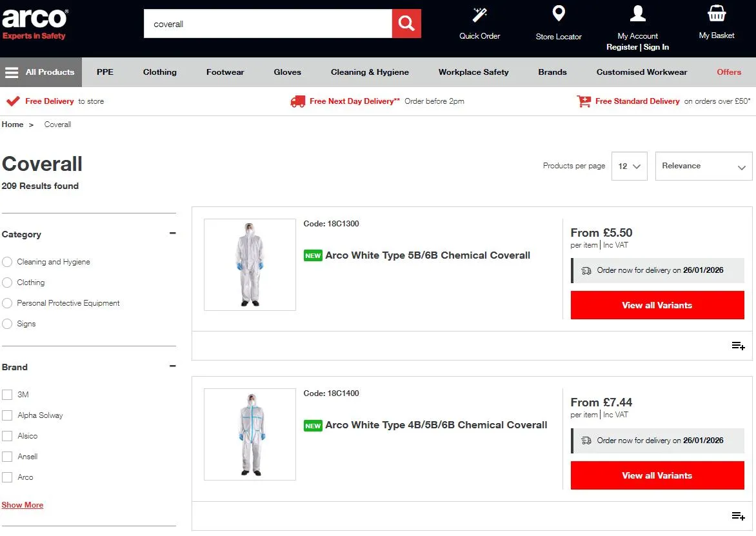The image size is (756, 536).
Task: Show More brands link
Action: 23,505
